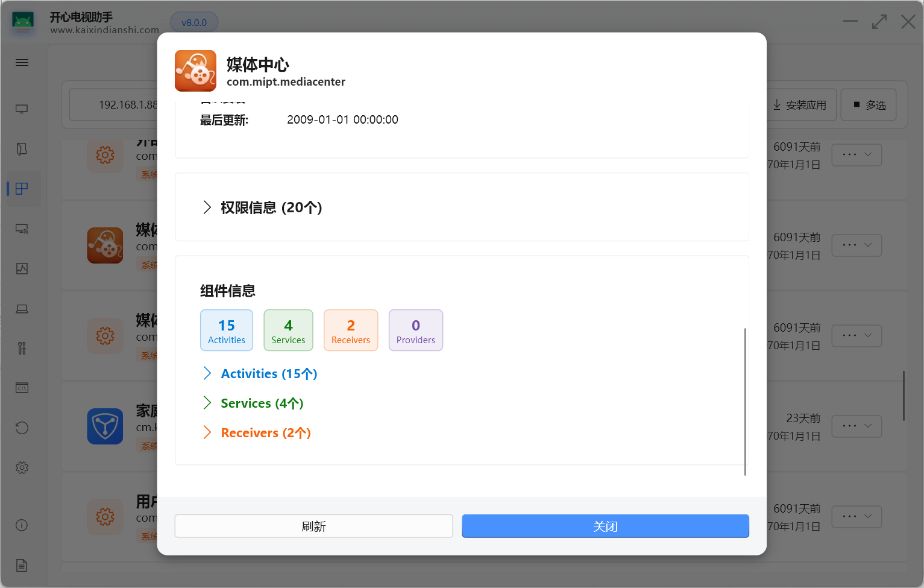Open the command line (ADB) icon in sidebar
924x588 pixels.
pyautogui.click(x=22, y=388)
